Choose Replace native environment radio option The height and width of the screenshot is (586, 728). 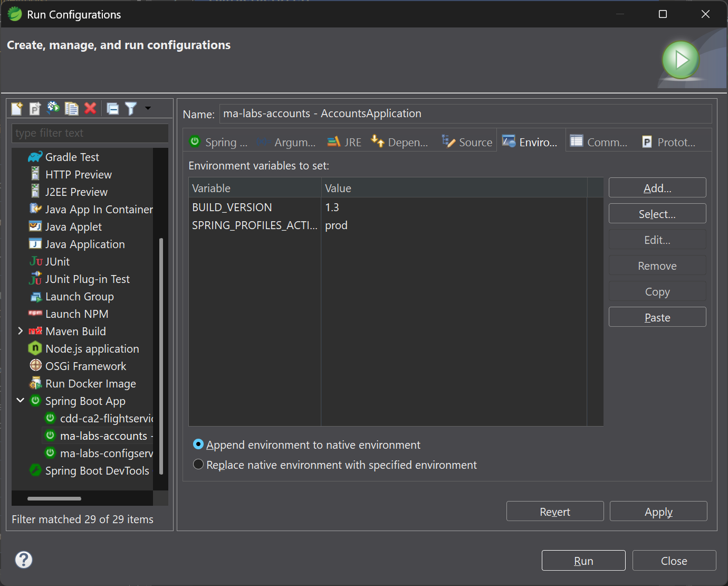click(335, 465)
